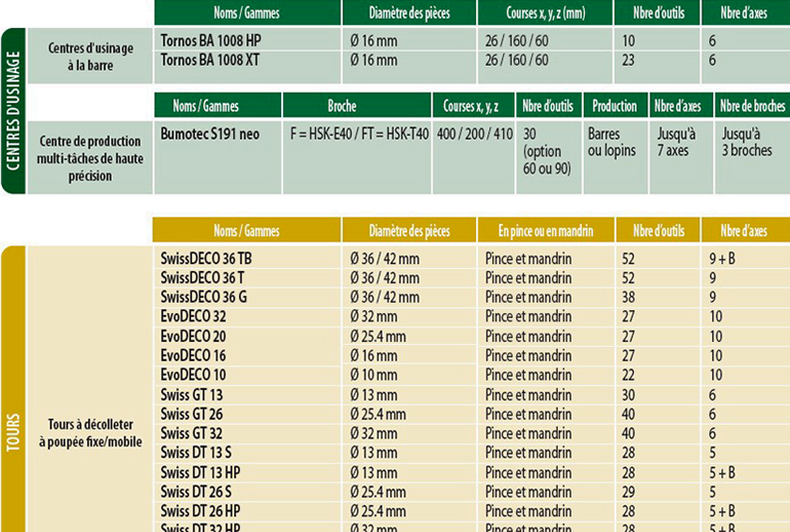Select the Tours à décolleter category cell
Image resolution: width=790 pixels, height=532 pixels.
pos(90,433)
